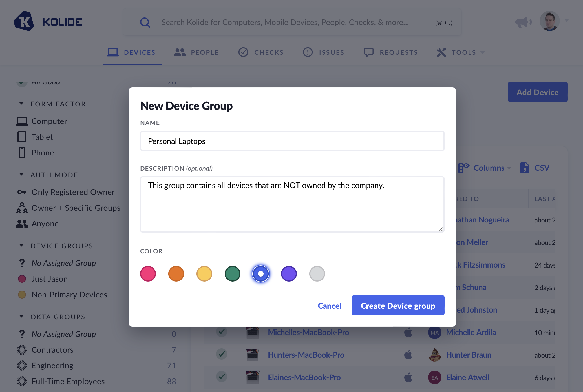Click into the Name input field
Viewport: 583px width, 392px height.
coord(292,141)
